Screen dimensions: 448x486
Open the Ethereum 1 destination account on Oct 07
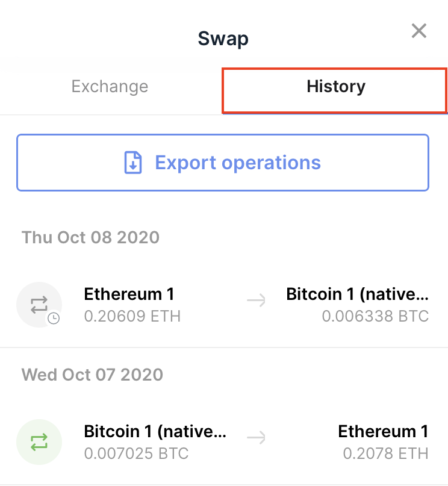(383, 432)
